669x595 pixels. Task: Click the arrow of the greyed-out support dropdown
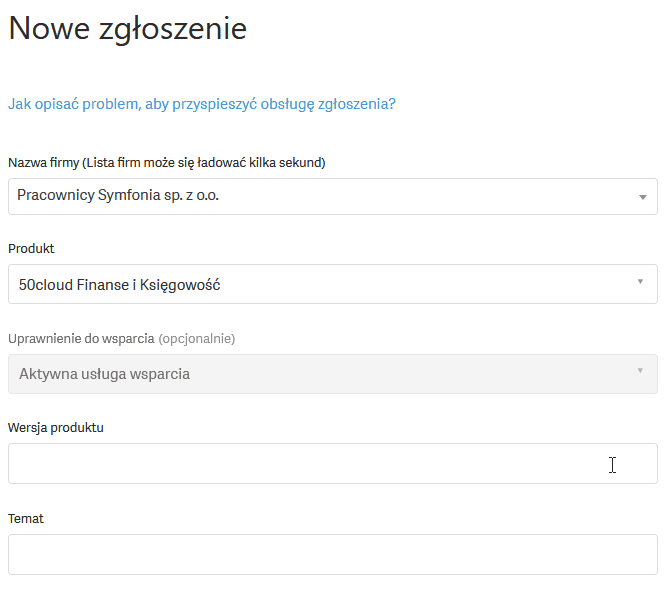click(640, 371)
